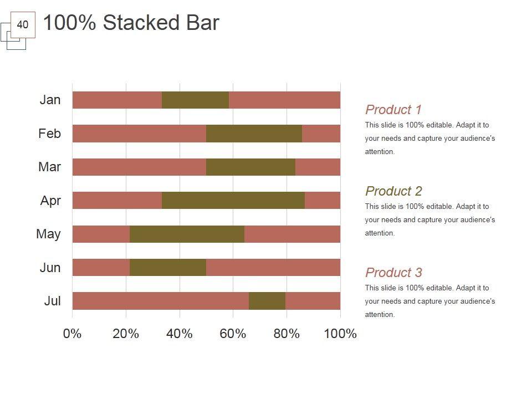Select the 100% axis label
The image size is (532, 399).
(340, 334)
